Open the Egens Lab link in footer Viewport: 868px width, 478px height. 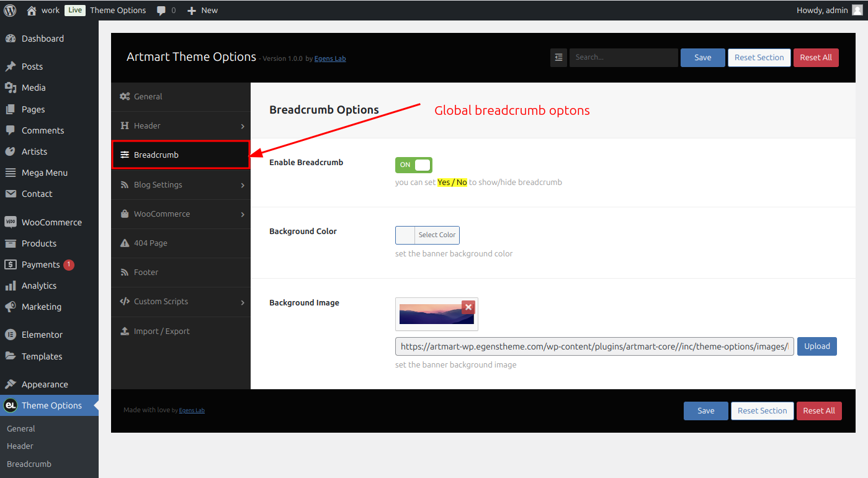(x=192, y=410)
